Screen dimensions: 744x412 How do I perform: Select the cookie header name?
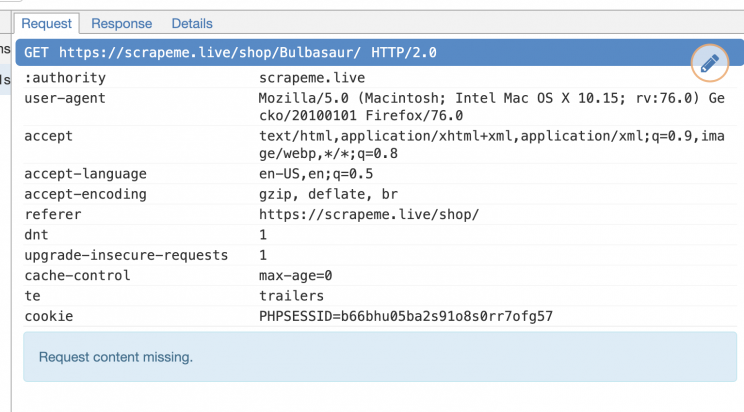(48, 316)
